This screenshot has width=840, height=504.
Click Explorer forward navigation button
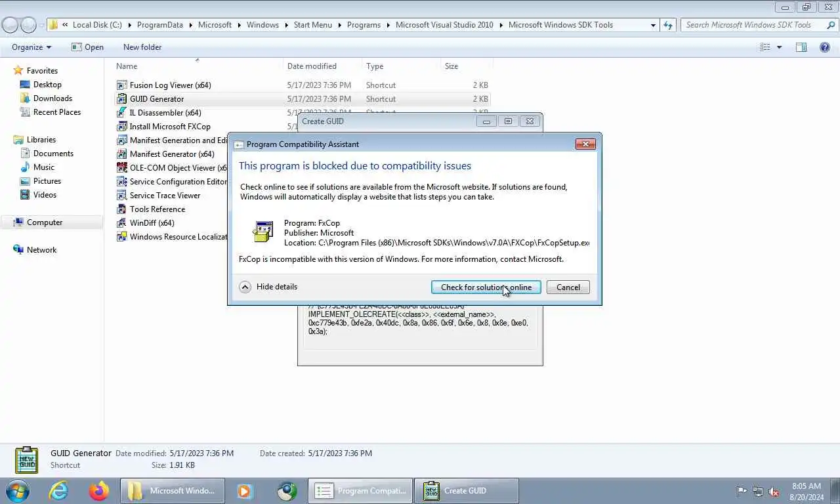[x=28, y=25]
